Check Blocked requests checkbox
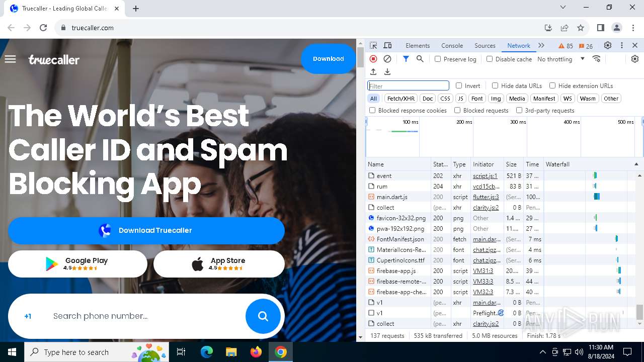This screenshot has width=644, height=362. coord(457,110)
